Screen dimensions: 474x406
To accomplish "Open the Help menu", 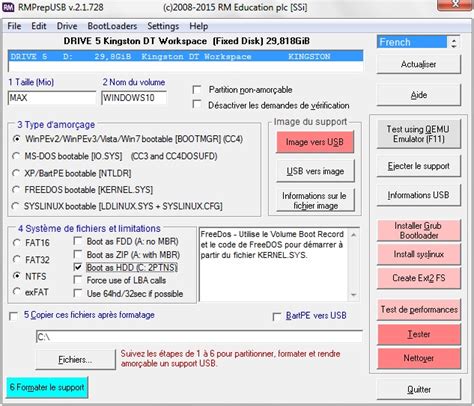I will [199, 26].
